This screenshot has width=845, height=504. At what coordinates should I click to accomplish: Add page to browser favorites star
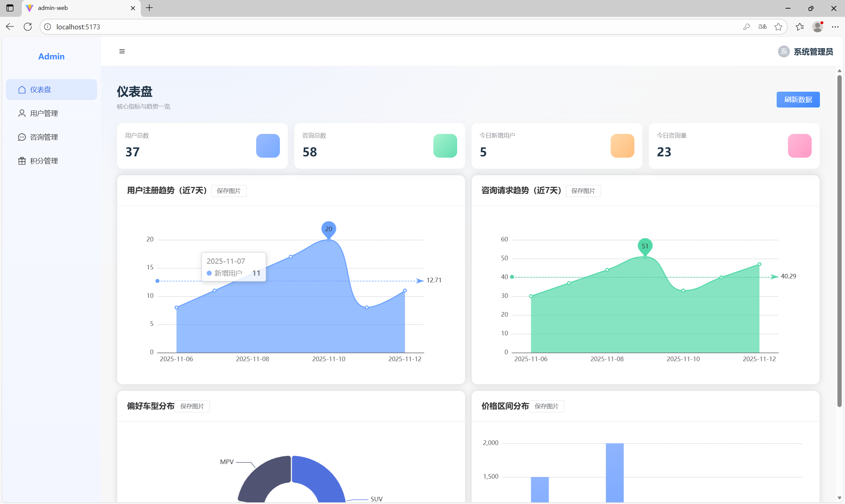pos(778,27)
